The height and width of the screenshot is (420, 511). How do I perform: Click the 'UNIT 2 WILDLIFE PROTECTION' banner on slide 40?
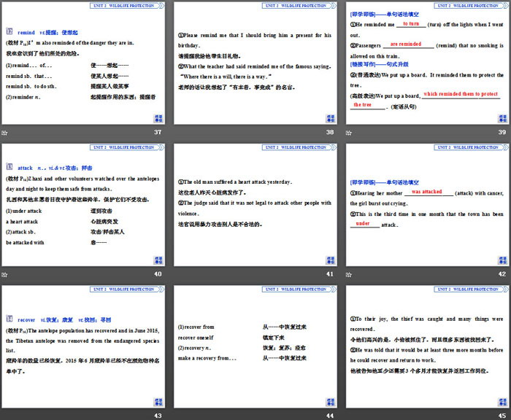click(124, 147)
